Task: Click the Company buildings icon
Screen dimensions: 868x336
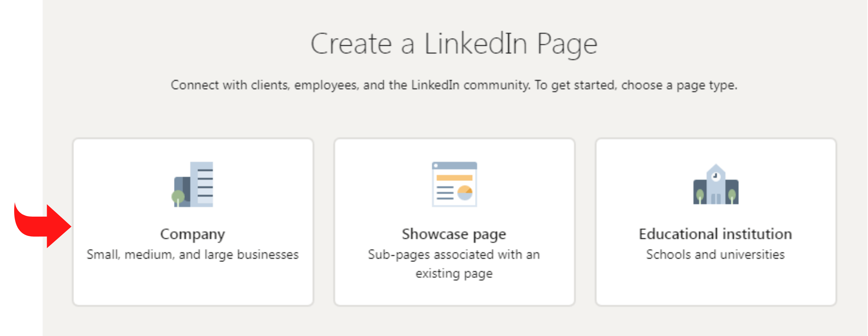Action: pos(193,184)
